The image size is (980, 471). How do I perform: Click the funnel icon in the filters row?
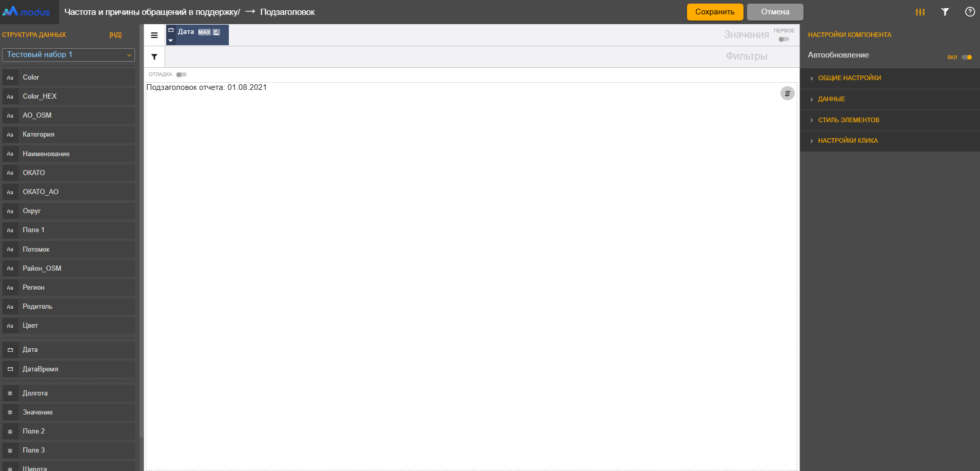154,57
